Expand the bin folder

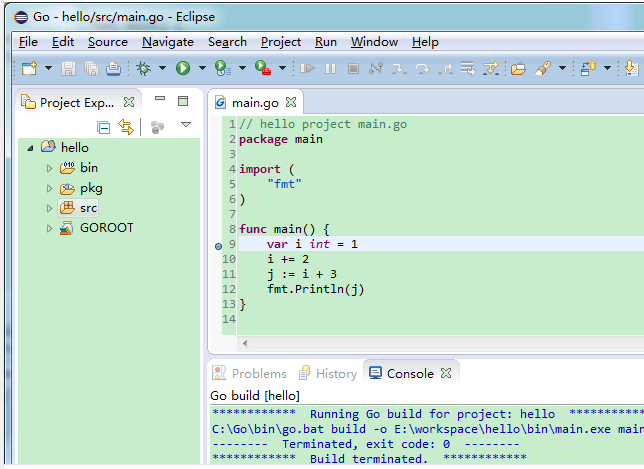(x=49, y=168)
